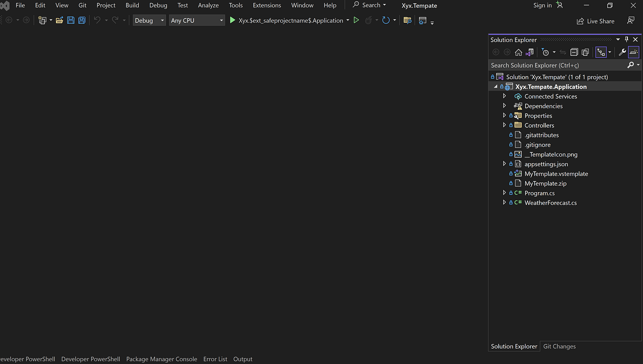This screenshot has height=364, width=643.
Task: Expand the Controllers folder
Action: point(504,125)
